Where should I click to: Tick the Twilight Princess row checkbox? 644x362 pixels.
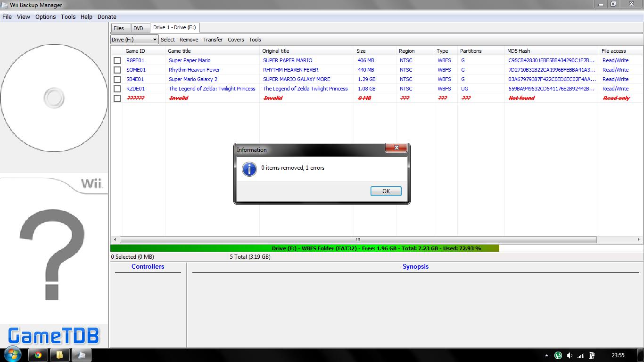coord(117,89)
